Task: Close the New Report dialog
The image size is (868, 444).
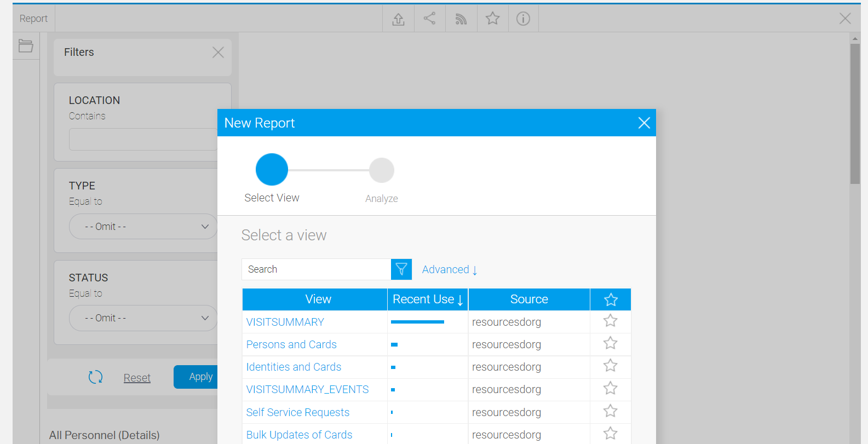Action: point(644,123)
